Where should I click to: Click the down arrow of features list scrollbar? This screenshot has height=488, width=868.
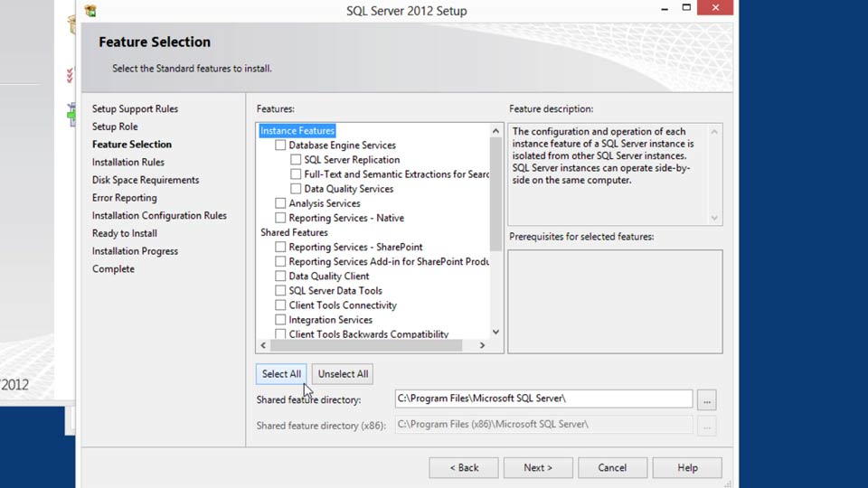tap(495, 332)
